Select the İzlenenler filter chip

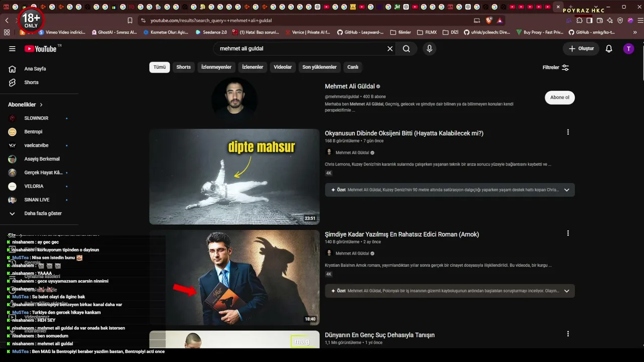pyautogui.click(x=253, y=67)
